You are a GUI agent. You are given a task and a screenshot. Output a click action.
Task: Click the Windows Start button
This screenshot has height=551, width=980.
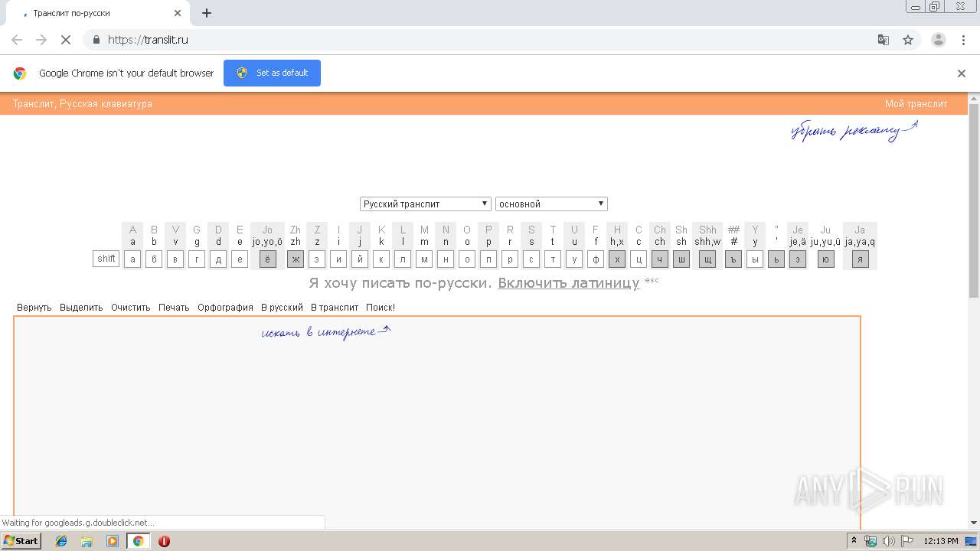tap(21, 541)
